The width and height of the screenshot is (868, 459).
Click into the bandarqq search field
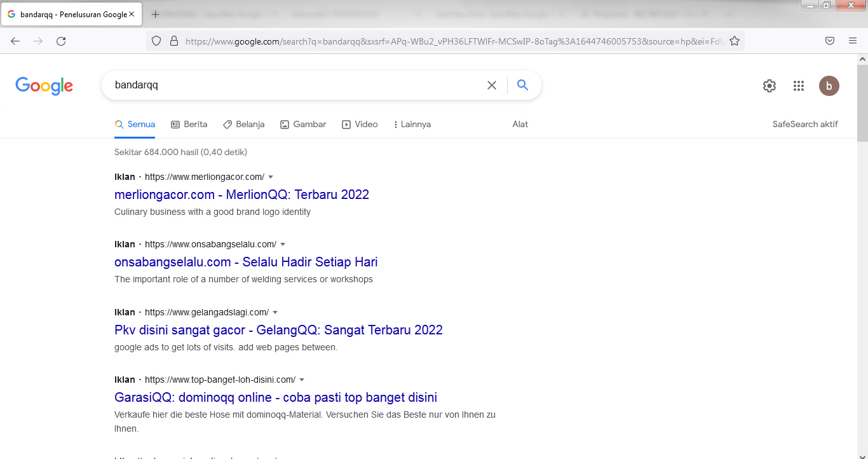[292, 85]
